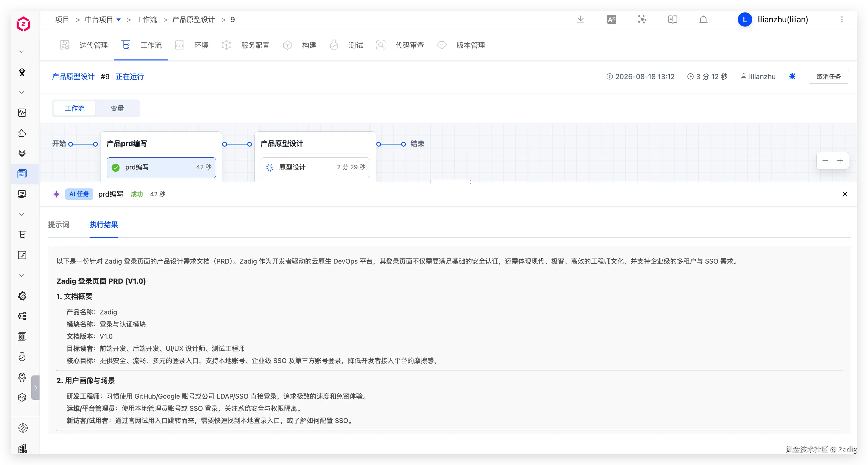Switch to the 服务配置 tab

pyautogui.click(x=246, y=45)
